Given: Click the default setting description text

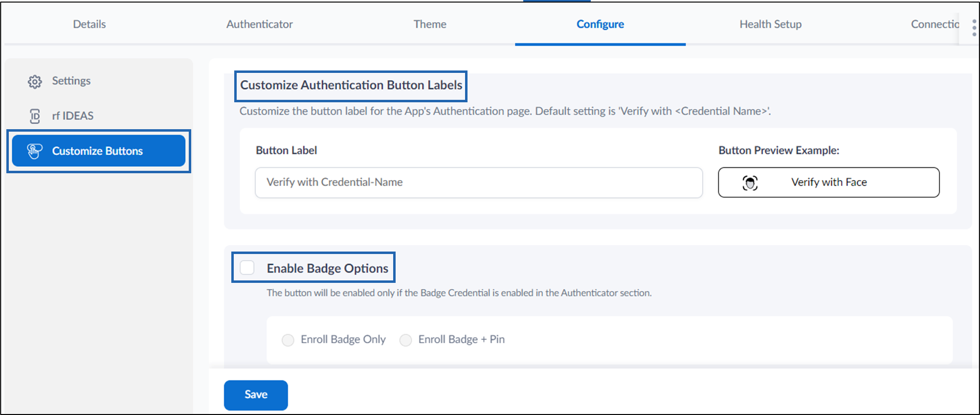Looking at the screenshot, I should click(x=505, y=111).
